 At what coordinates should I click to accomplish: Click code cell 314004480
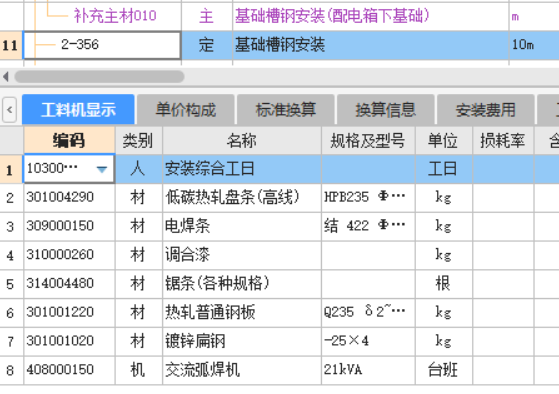pyautogui.click(x=69, y=284)
